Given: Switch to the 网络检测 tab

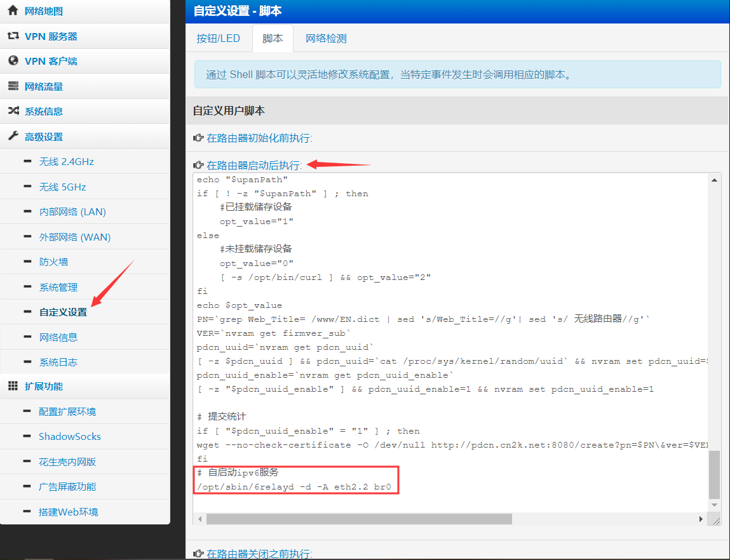Looking at the screenshot, I should (326, 38).
